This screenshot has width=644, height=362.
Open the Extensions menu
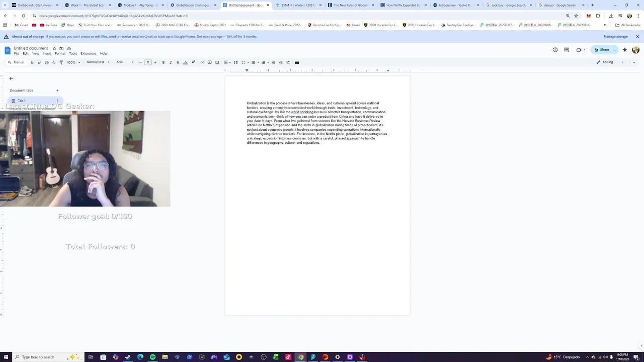(89, 53)
